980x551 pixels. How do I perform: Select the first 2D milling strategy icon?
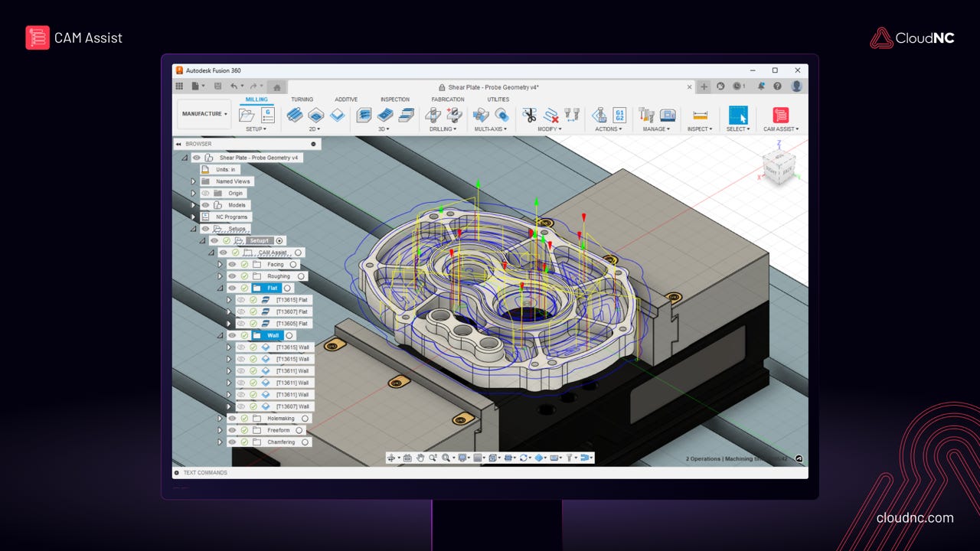tap(295, 115)
